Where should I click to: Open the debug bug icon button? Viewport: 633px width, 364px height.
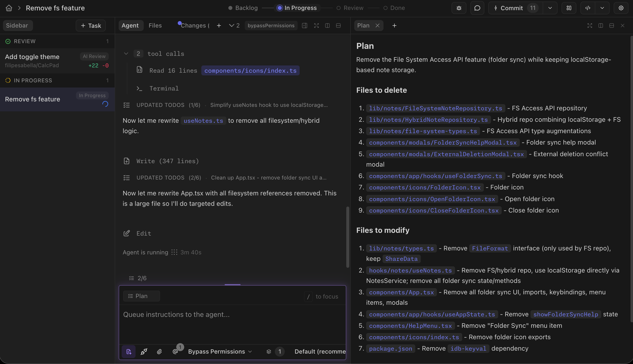[x=459, y=8]
